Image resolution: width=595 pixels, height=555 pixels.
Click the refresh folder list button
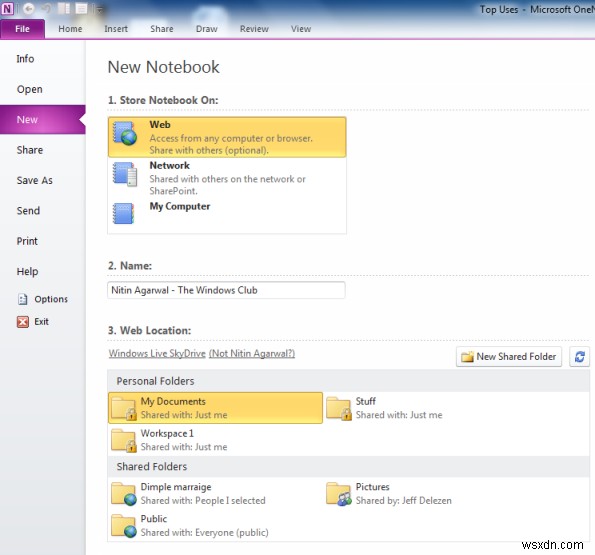(x=579, y=357)
